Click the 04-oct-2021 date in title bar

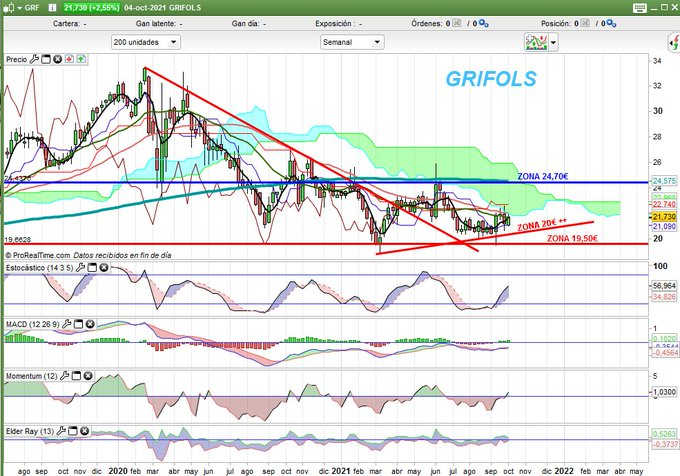tap(145, 7)
